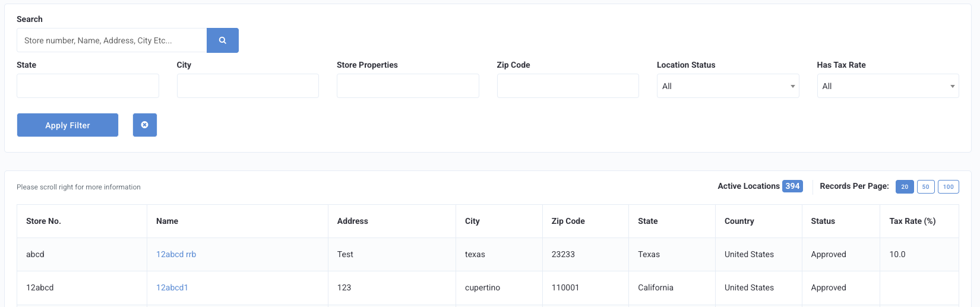
Task: Click the Apply Filter button
Action: point(68,125)
